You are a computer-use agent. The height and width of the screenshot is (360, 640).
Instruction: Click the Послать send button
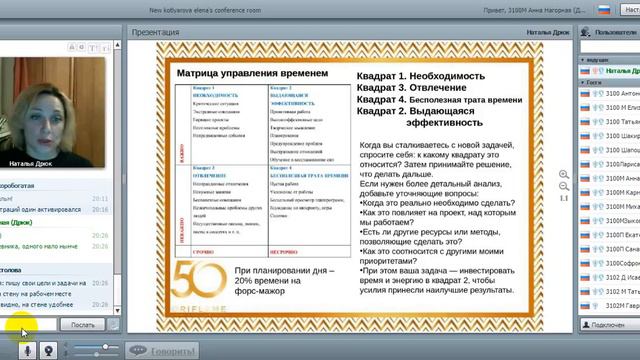point(83,325)
